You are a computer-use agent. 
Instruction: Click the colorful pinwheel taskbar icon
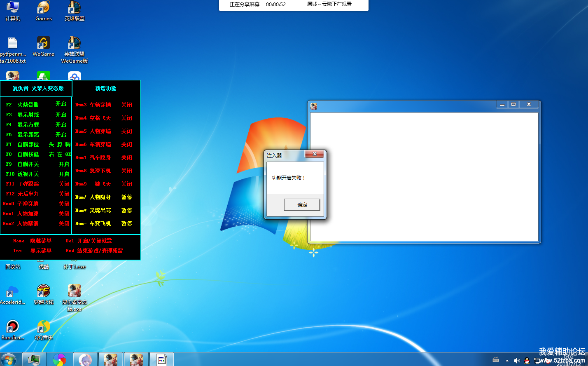[x=59, y=359]
